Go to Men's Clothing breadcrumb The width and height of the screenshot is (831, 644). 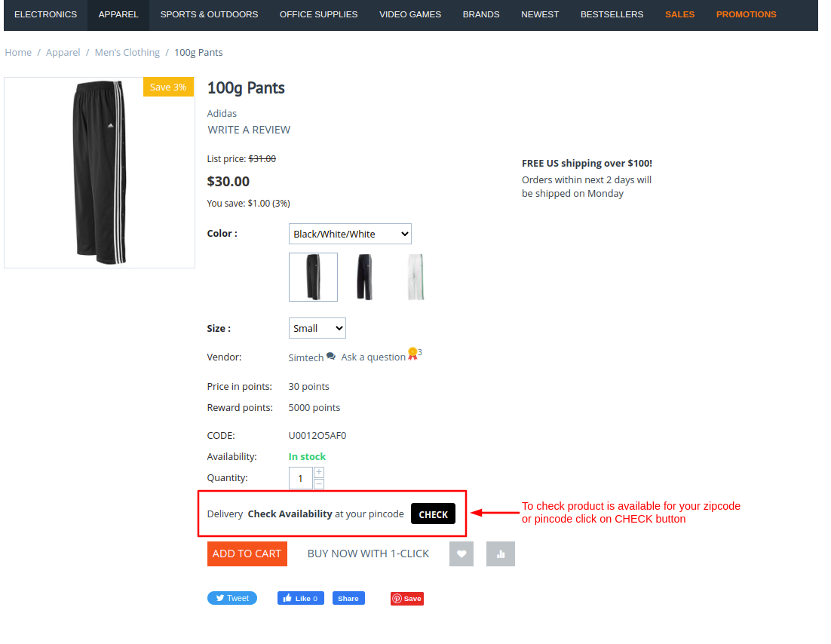click(x=127, y=53)
